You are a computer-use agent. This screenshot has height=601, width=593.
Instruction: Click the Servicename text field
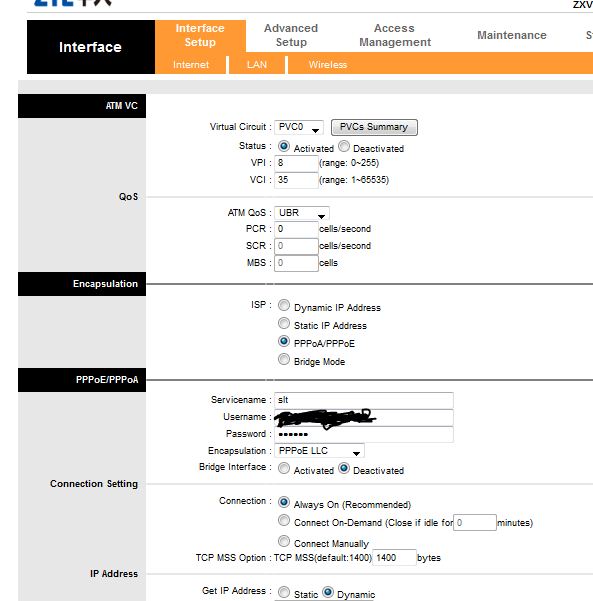364,400
